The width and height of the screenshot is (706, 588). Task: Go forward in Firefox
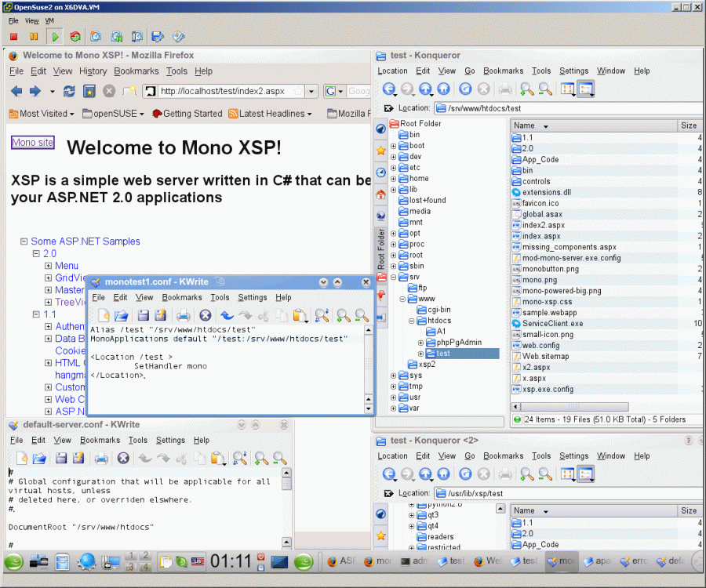coord(35,91)
